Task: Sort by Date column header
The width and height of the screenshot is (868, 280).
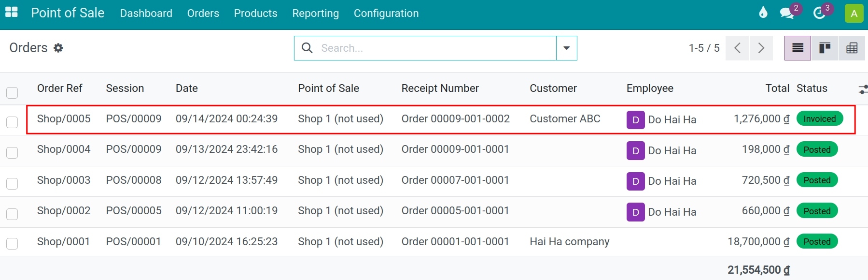Action: (187, 88)
